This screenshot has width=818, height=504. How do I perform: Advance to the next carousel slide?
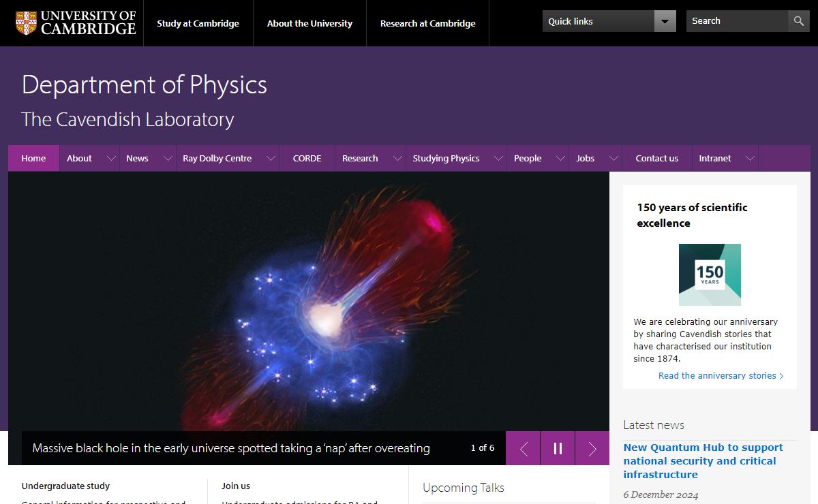592,448
